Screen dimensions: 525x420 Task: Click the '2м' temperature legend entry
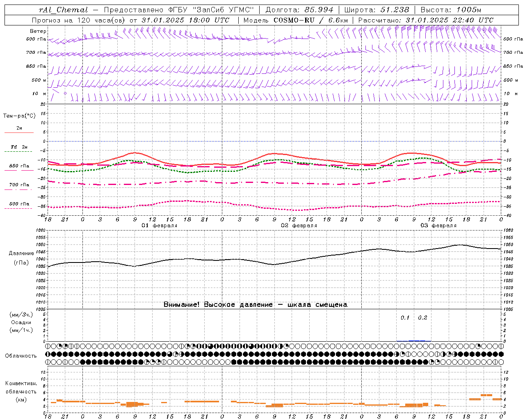point(19,128)
